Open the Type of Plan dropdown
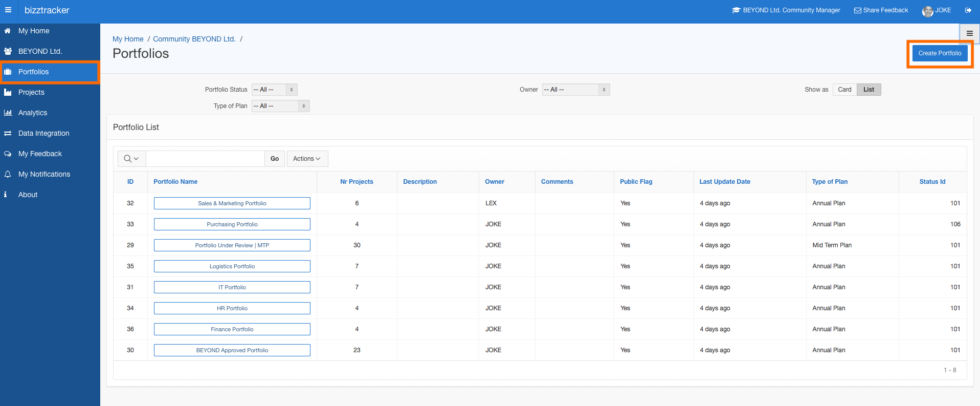The image size is (980, 406). [x=280, y=106]
